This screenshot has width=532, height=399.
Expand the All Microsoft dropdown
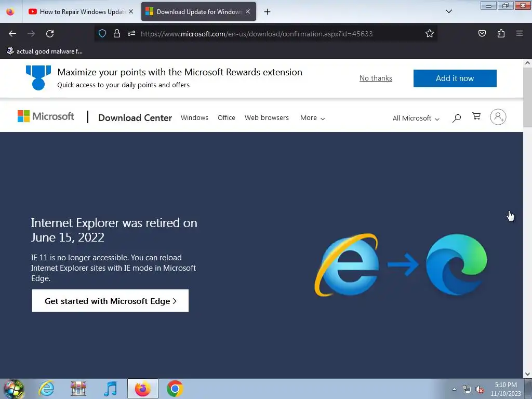click(416, 118)
